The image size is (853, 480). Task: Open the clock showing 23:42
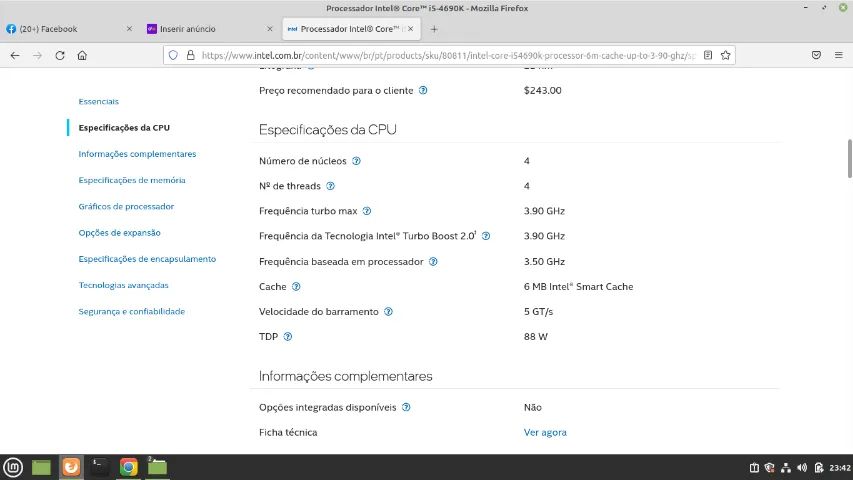[x=839, y=467]
